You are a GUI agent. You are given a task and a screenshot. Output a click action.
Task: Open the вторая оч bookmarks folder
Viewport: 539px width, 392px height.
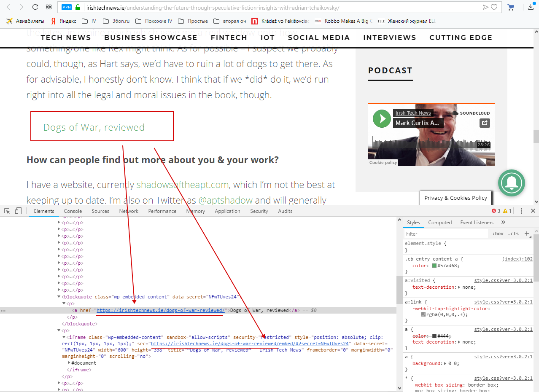(x=230, y=21)
